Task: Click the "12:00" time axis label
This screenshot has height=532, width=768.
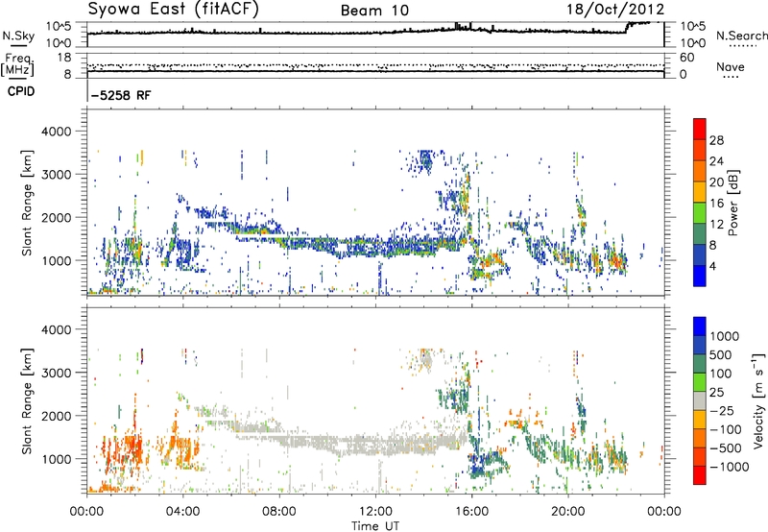Action: pos(375,512)
